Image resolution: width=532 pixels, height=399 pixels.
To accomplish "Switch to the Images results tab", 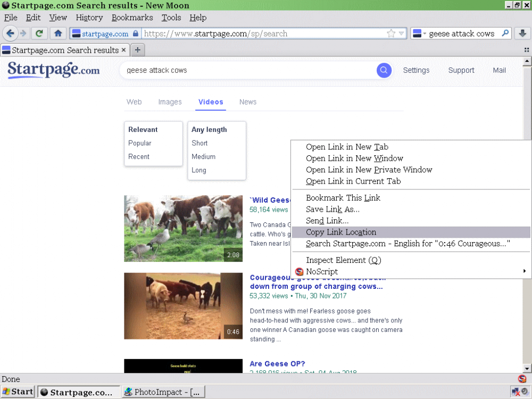I will (x=170, y=102).
